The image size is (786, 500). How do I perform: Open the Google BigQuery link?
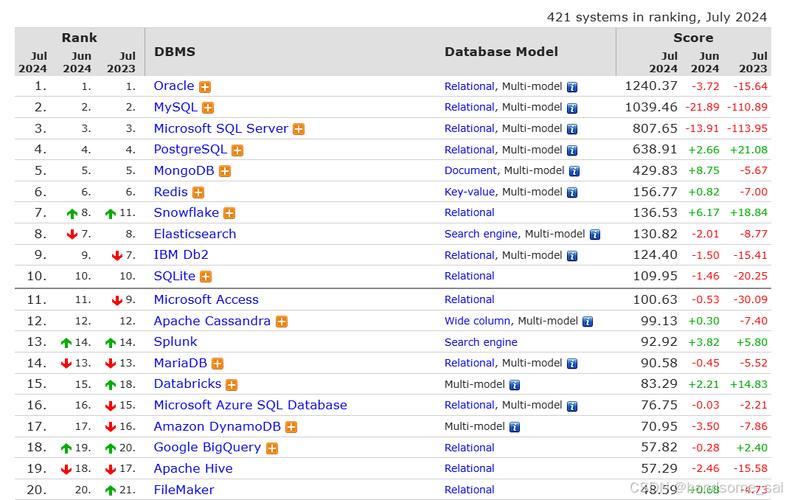coord(208,447)
